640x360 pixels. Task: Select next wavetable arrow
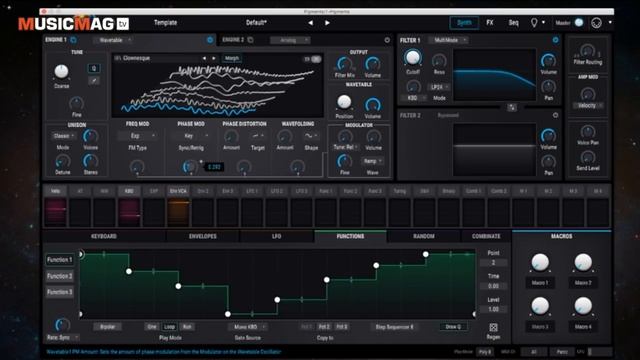213,58
